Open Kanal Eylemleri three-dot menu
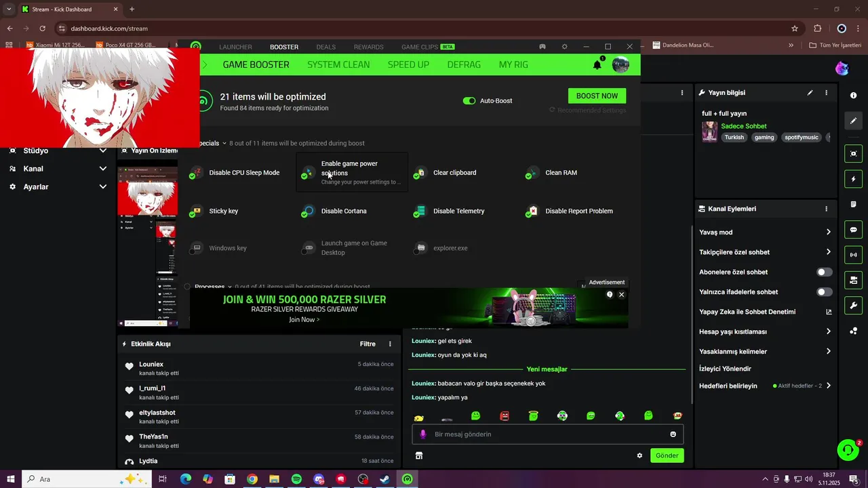 point(826,209)
